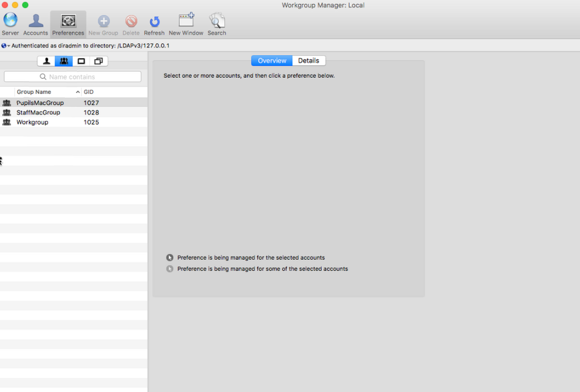Click the partially managed legend arrow icon

(170, 269)
